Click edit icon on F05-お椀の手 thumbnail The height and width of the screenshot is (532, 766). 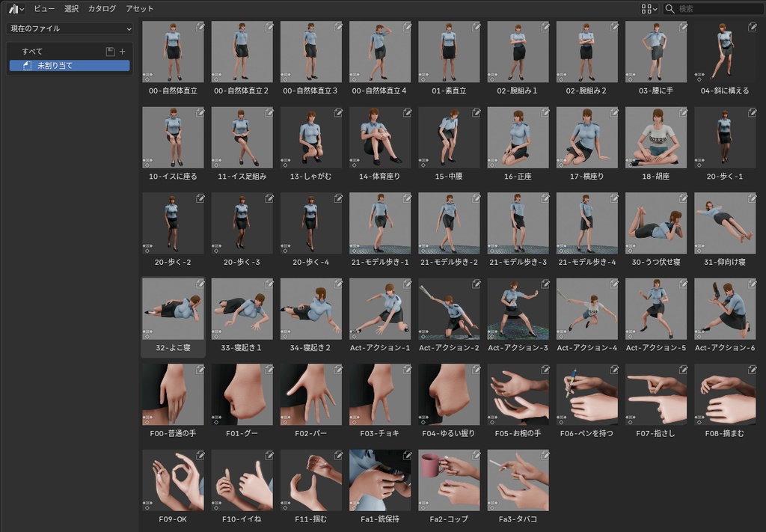point(545,370)
